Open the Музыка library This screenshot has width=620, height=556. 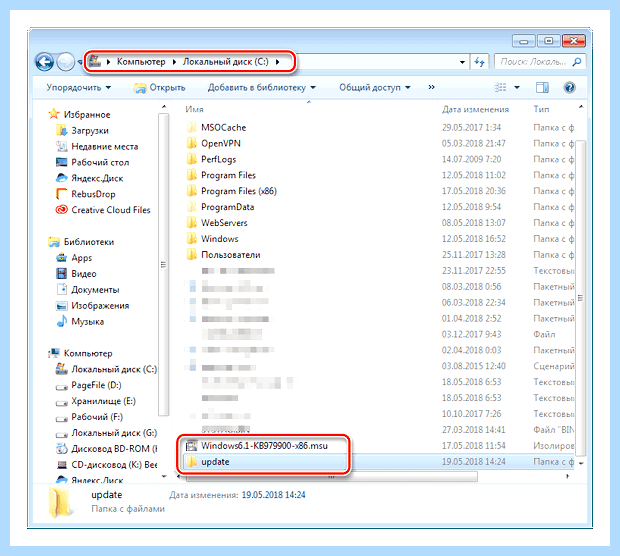80,321
